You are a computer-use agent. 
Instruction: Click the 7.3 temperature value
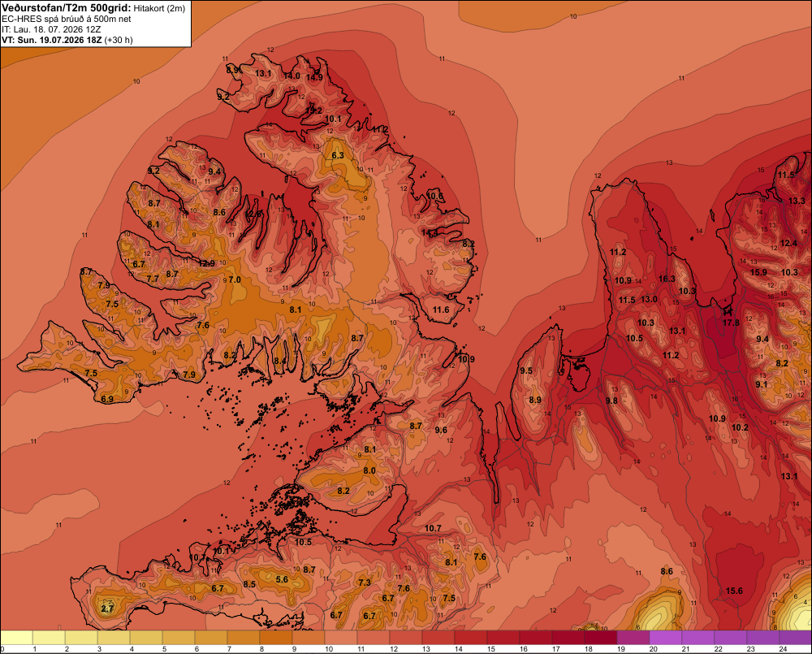click(x=365, y=583)
